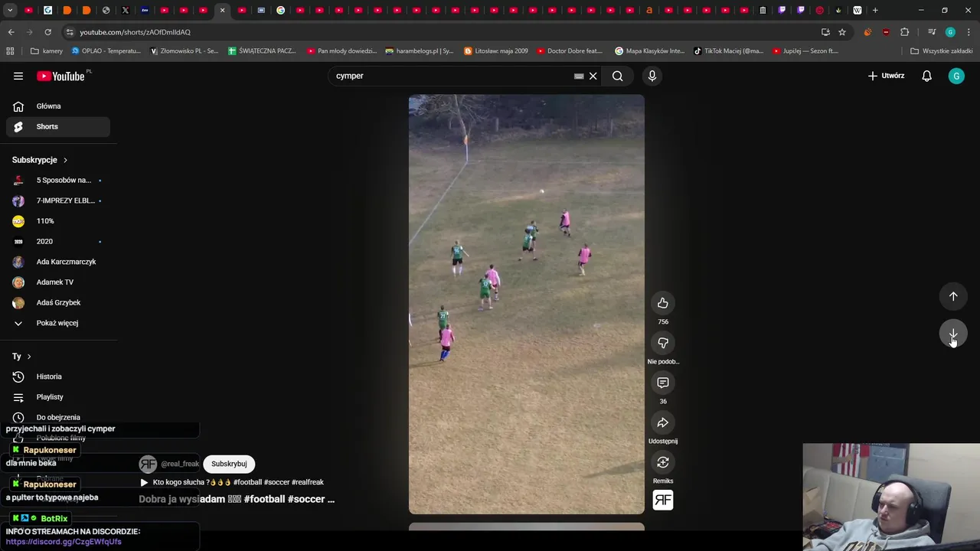
Task: Close the active tab with X
Action: (x=222, y=10)
